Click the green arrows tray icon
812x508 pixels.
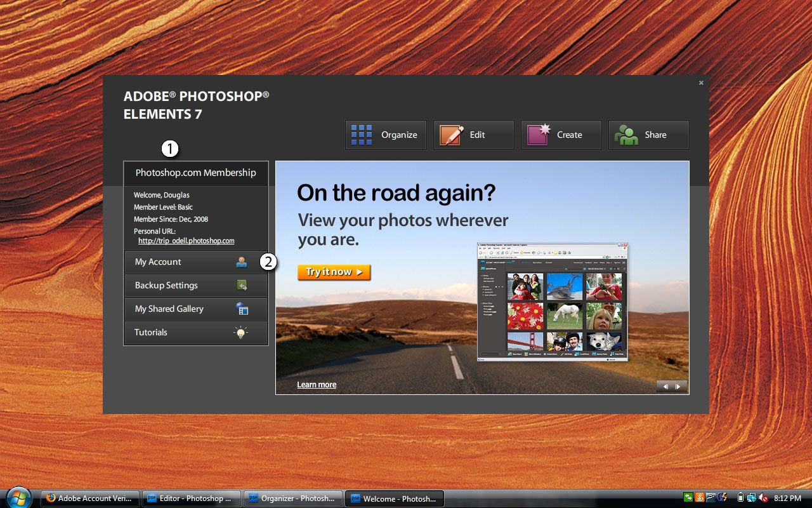pyautogui.click(x=688, y=498)
